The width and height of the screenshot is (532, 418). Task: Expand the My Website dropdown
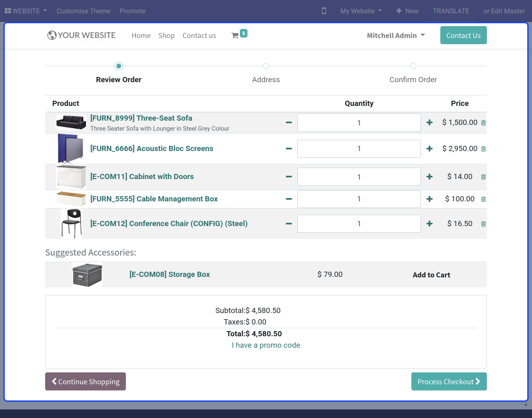coord(361,11)
